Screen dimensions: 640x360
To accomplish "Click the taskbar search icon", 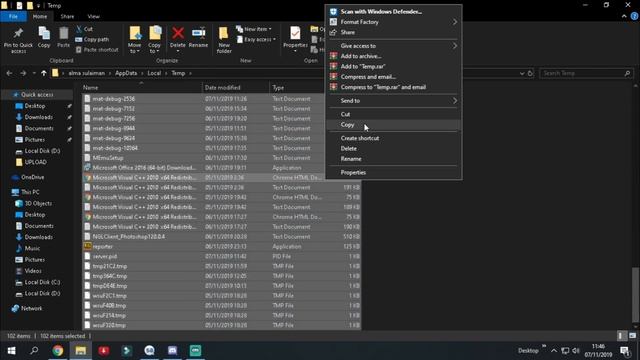I will [34, 351].
